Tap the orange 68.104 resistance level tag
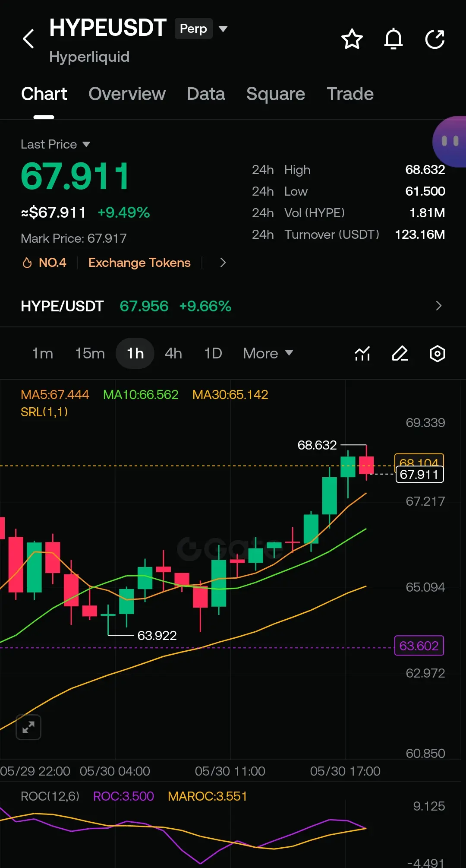The image size is (466, 868). 419,460
